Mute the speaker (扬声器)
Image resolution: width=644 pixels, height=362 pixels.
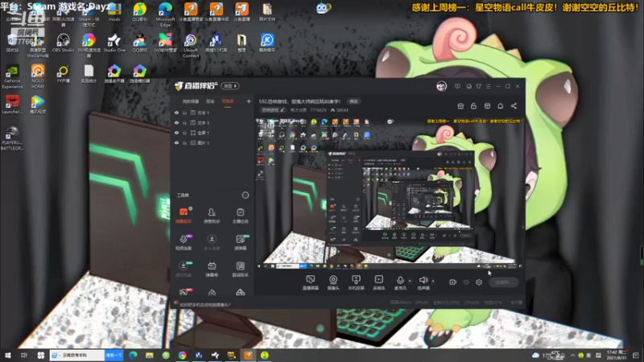click(423, 282)
